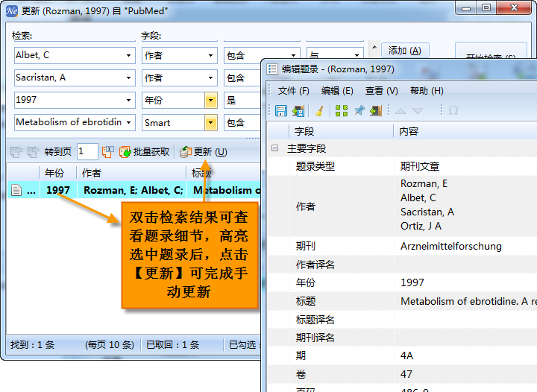Click the scroll-up arrow beside search rows
This screenshot has height=392, width=537.
[x=374, y=47]
